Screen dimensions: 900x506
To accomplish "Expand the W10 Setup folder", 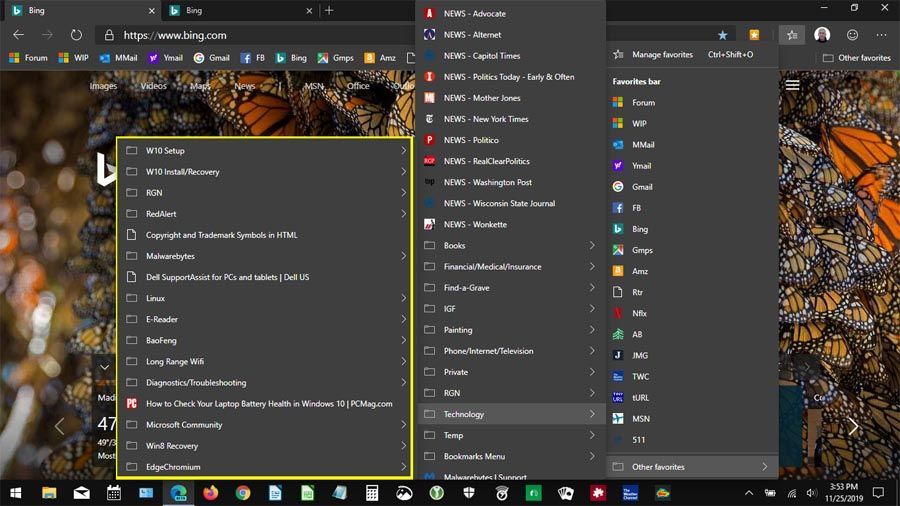I will 265,151.
